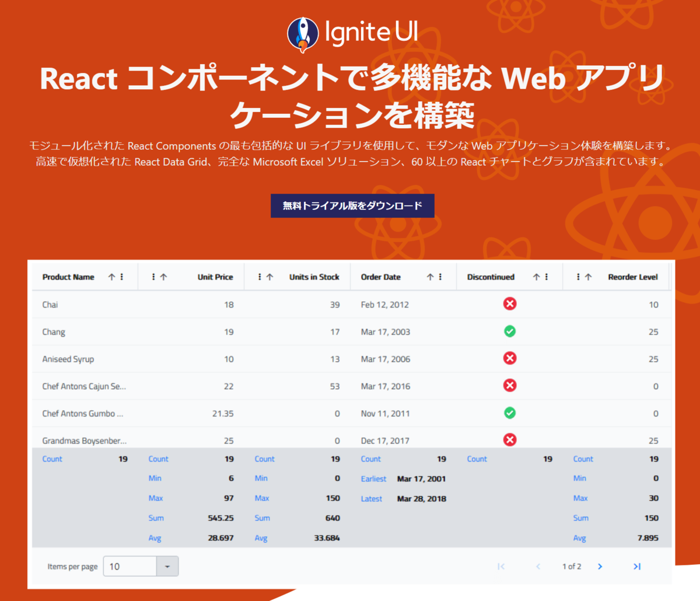Click the red X icon in the Chai row
Viewport: 700px width, 601px height.
coord(510,304)
